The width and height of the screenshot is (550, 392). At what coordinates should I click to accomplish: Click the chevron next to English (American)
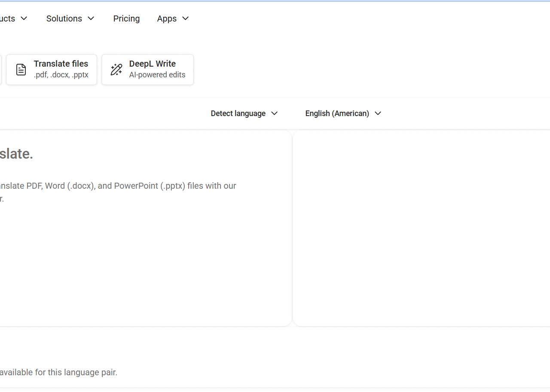(x=378, y=113)
